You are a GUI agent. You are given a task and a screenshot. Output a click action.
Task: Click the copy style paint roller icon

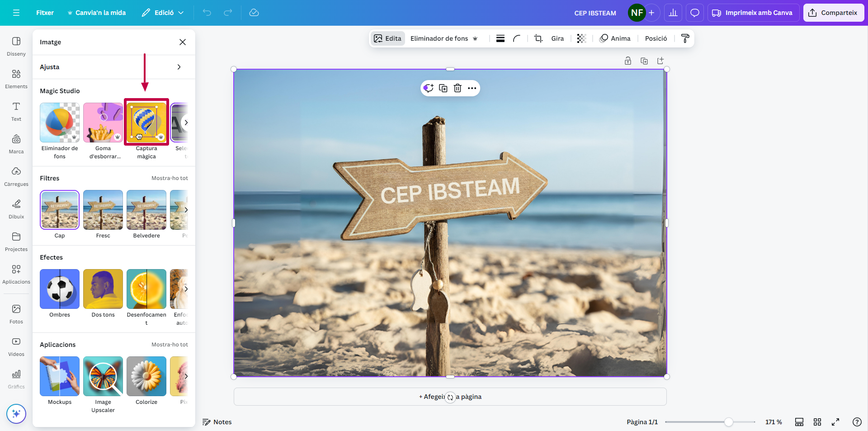point(685,38)
